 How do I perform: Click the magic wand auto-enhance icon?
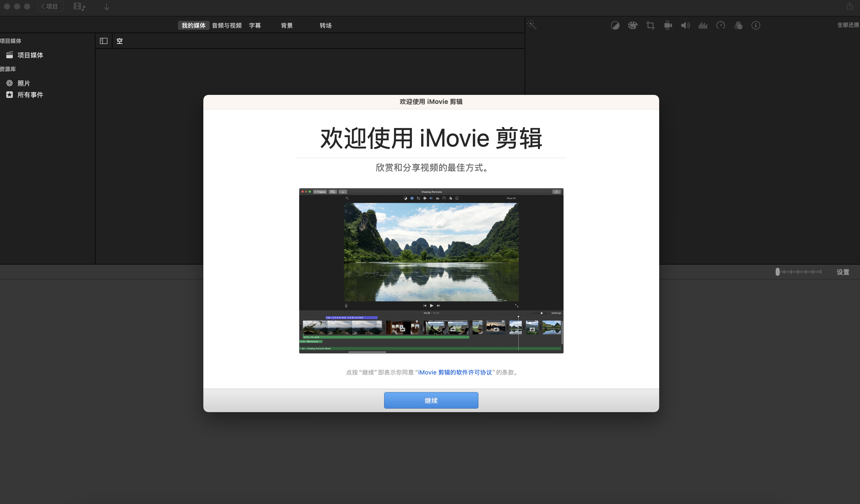point(532,25)
